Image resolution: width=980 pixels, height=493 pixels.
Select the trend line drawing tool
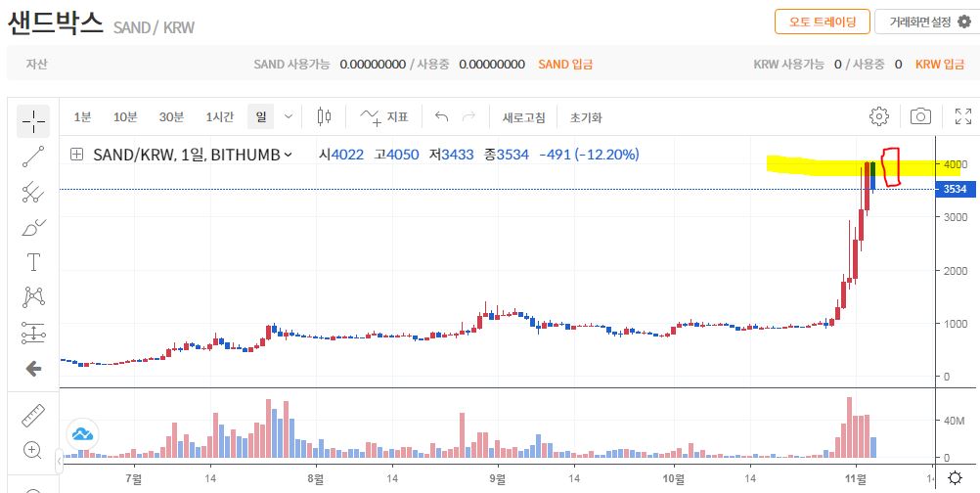coord(33,157)
